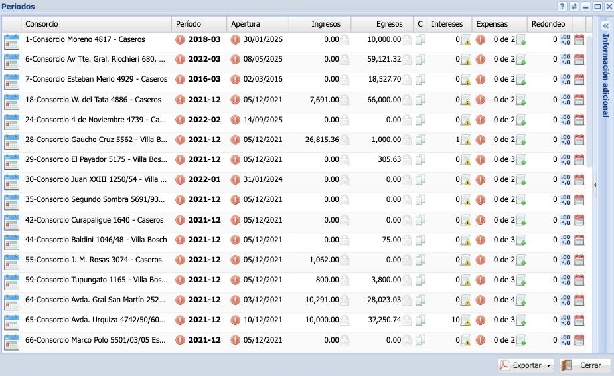
Task: Click the Redondeo icon for 35-Consorcio Segundo Sombra
Action: click(565, 200)
